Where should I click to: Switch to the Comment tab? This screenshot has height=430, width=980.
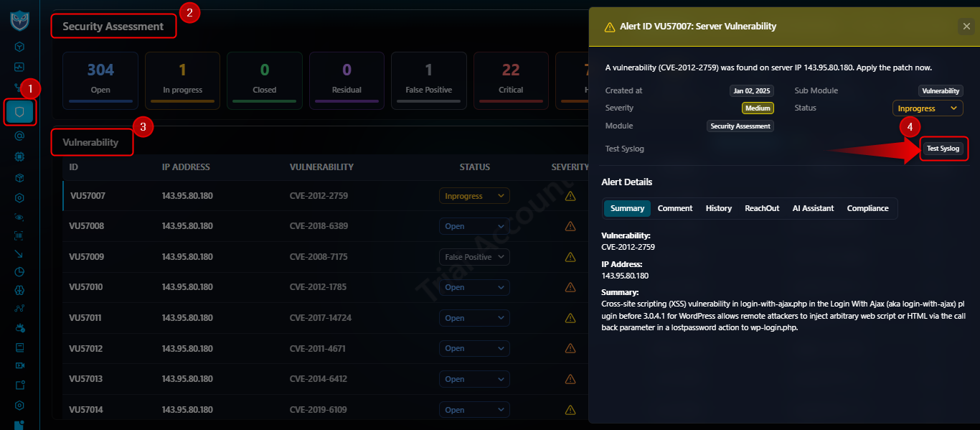(675, 208)
